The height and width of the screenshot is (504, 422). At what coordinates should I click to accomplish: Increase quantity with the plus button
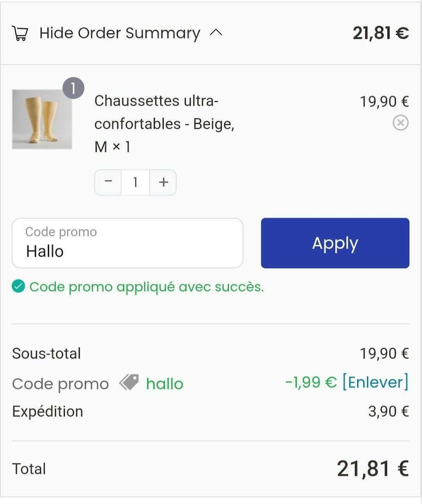tap(163, 182)
